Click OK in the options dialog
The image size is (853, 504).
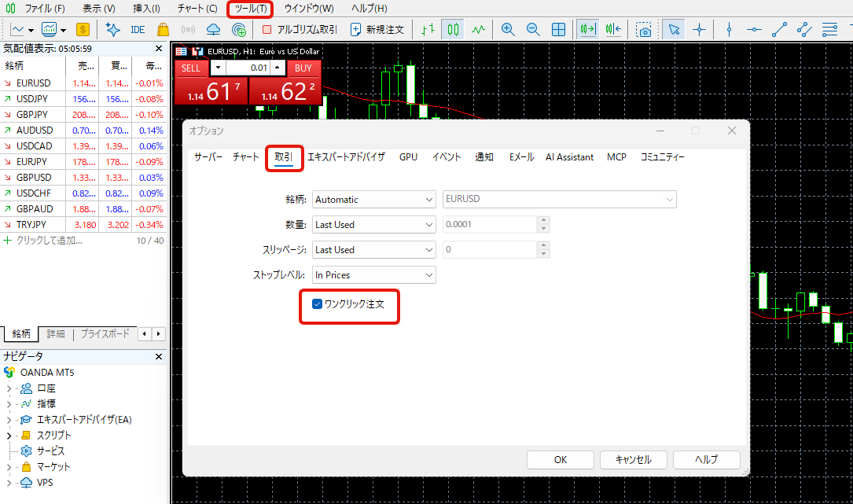[561, 460]
